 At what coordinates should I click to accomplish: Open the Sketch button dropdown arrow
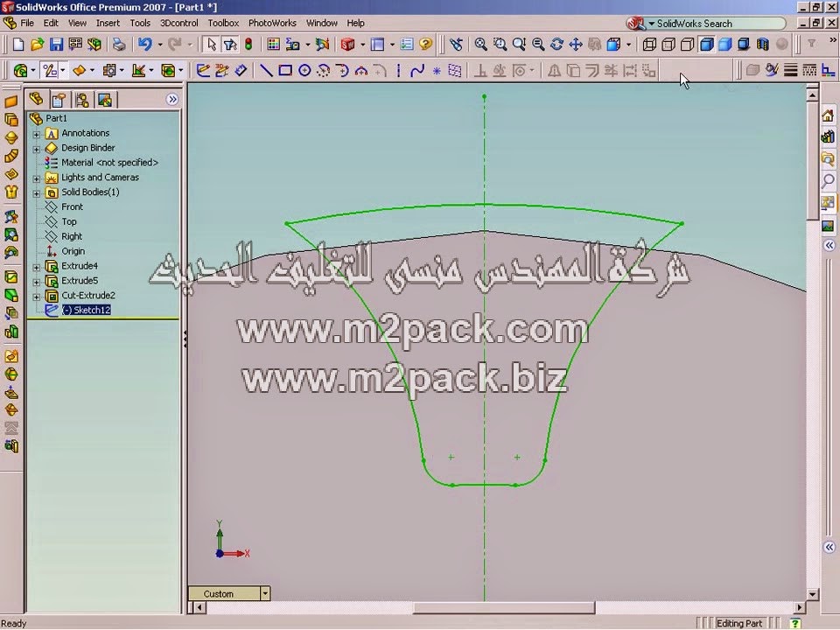tap(63, 71)
